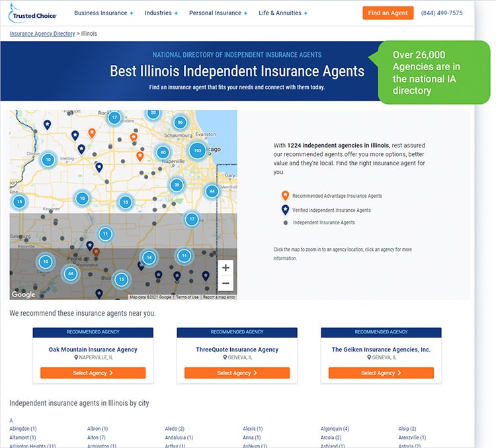
Task: Click the Trusted Choice logo
Action: point(32,13)
